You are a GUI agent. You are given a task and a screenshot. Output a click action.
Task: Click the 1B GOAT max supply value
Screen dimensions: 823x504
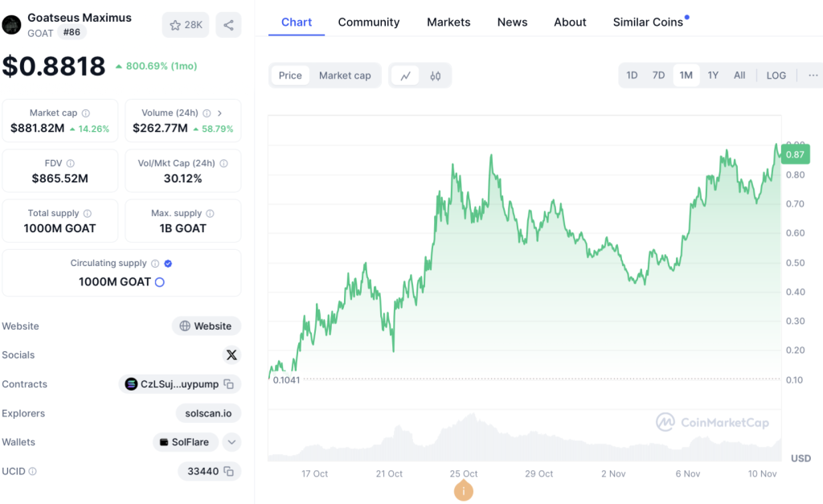[x=182, y=228]
